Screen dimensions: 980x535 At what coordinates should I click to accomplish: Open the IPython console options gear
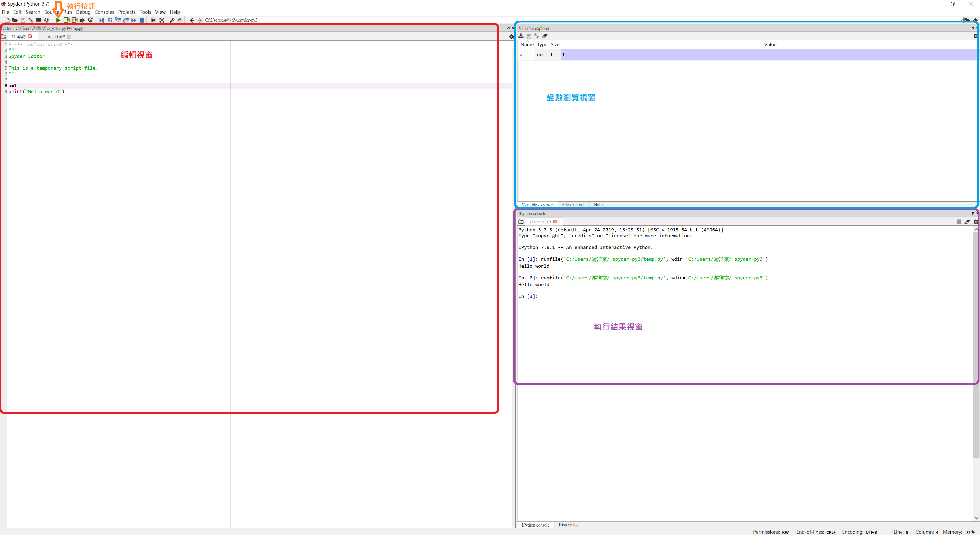[x=975, y=222]
